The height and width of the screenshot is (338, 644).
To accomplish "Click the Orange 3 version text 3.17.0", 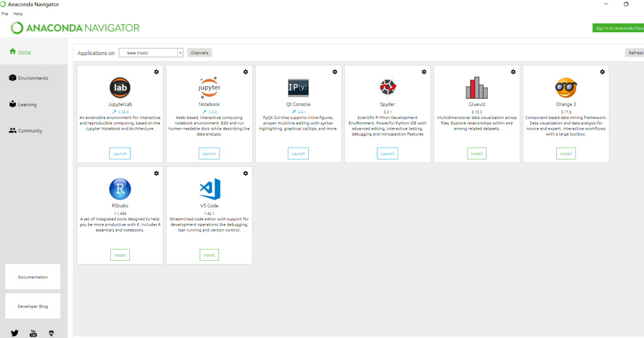I will click(566, 112).
